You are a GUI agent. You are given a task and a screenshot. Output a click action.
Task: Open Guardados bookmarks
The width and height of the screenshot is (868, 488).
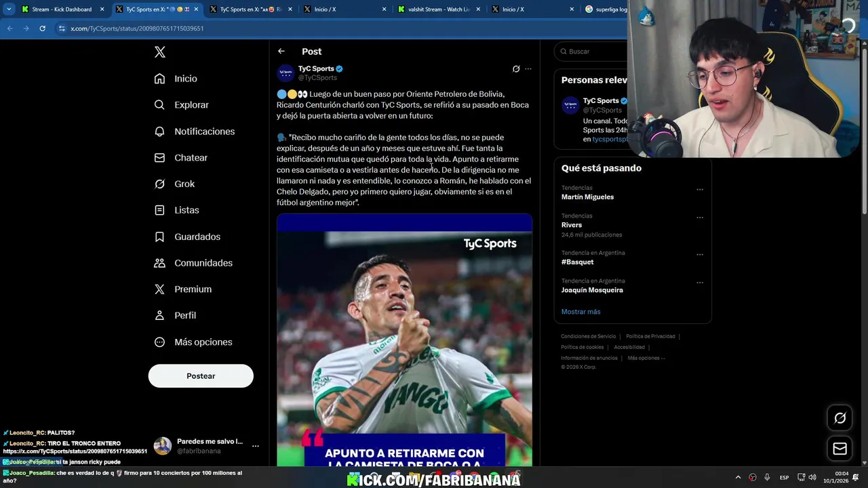(x=187, y=237)
